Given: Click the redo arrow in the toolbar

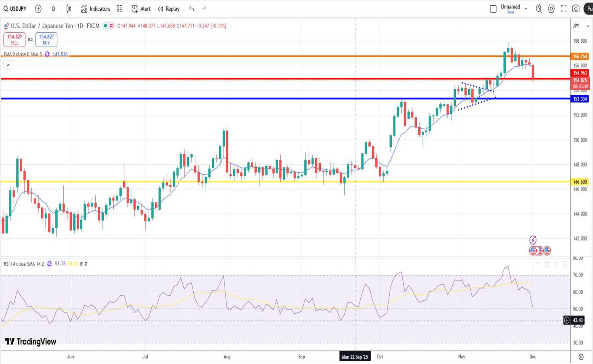Looking at the screenshot, I should (x=204, y=9).
